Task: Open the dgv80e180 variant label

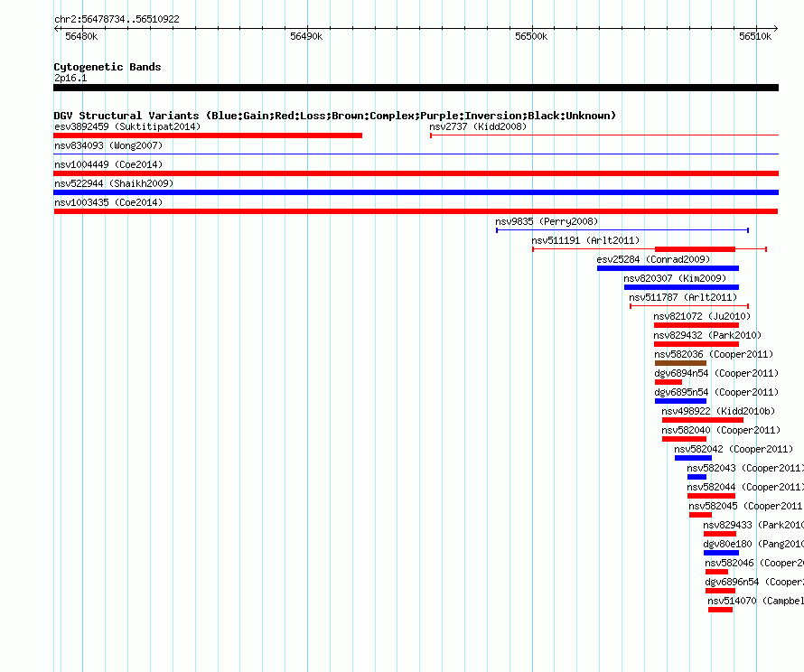Action: pyautogui.click(x=753, y=544)
